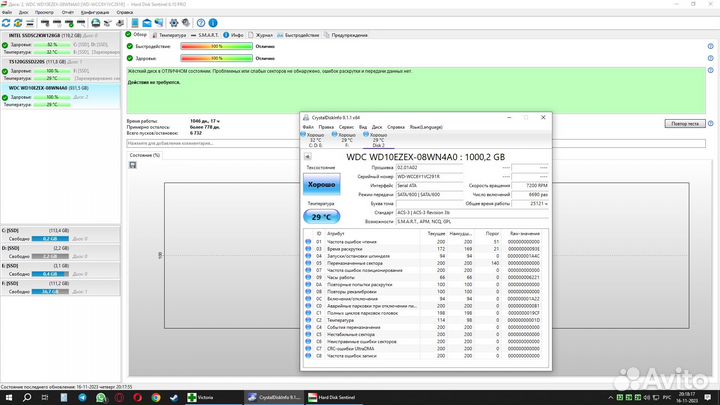
Task: Click the blue document report icon in toolbar
Action: pos(135,22)
